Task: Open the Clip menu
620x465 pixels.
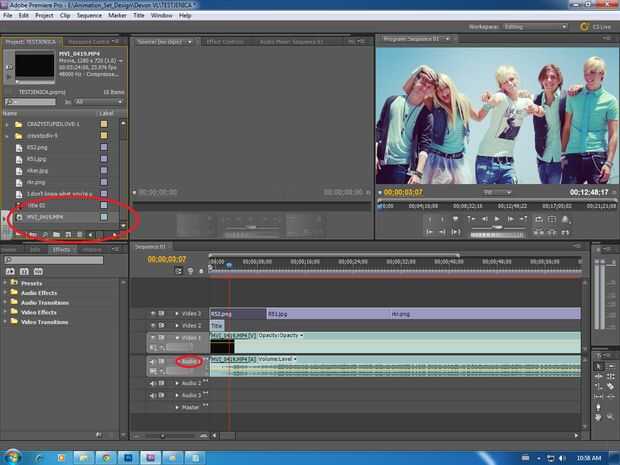Action: pos(65,15)
